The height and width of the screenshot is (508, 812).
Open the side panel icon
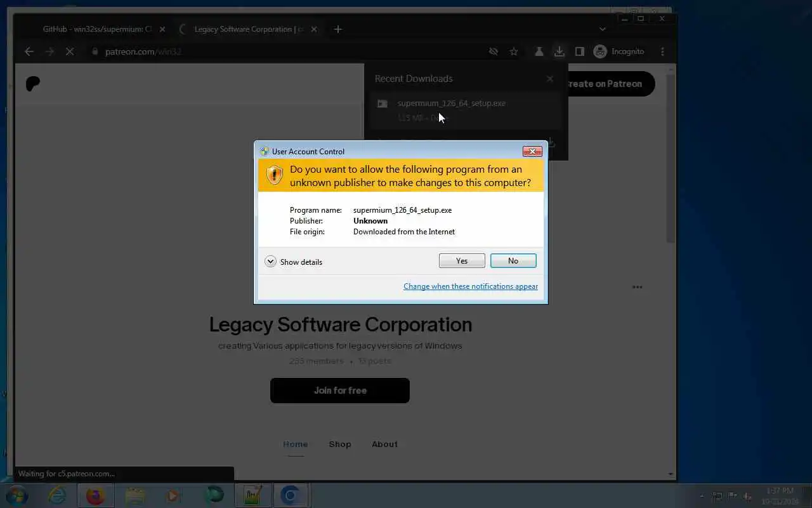click(579, 51)
